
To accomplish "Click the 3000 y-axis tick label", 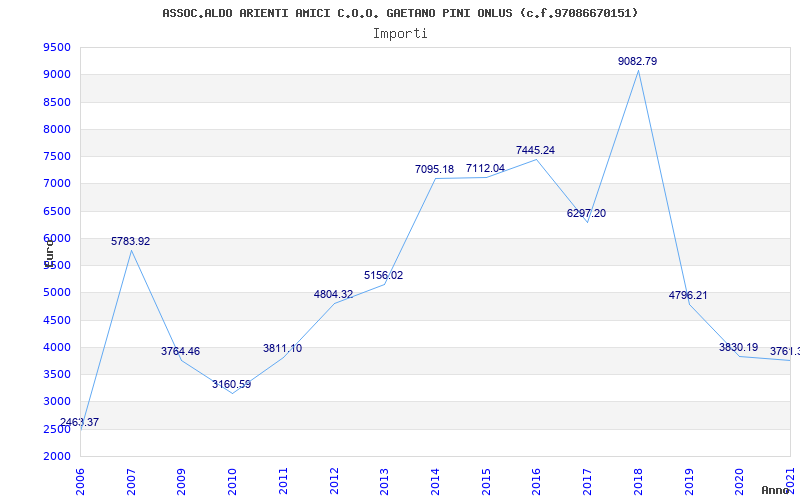I will (x=57, y=402).
